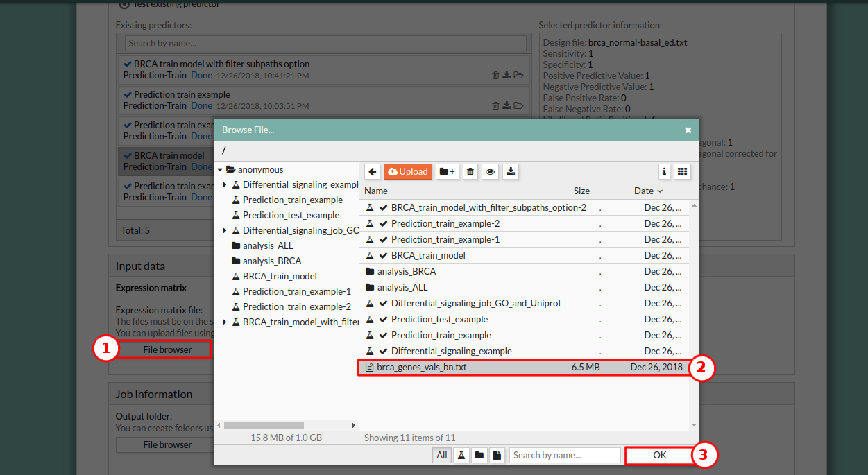The width and height of the screenshot is (868, 475).
Task: Click the orange Upload button
Action: coord(407,171)
